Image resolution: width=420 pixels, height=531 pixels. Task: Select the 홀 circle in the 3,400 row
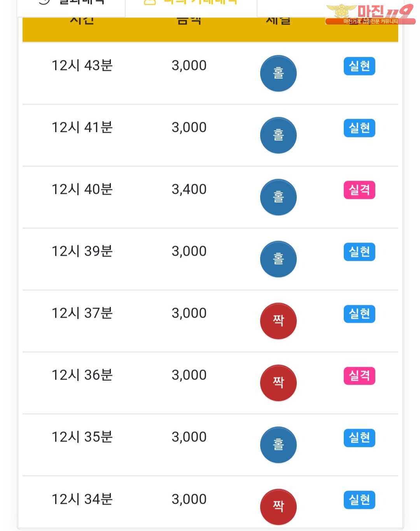point(278,197)
